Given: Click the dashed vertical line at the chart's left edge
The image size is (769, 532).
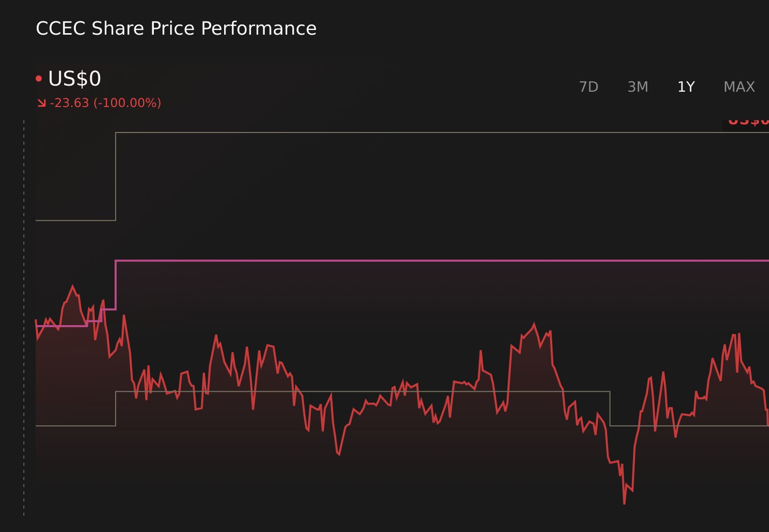Looking at the screenshot, I should 23,318.
